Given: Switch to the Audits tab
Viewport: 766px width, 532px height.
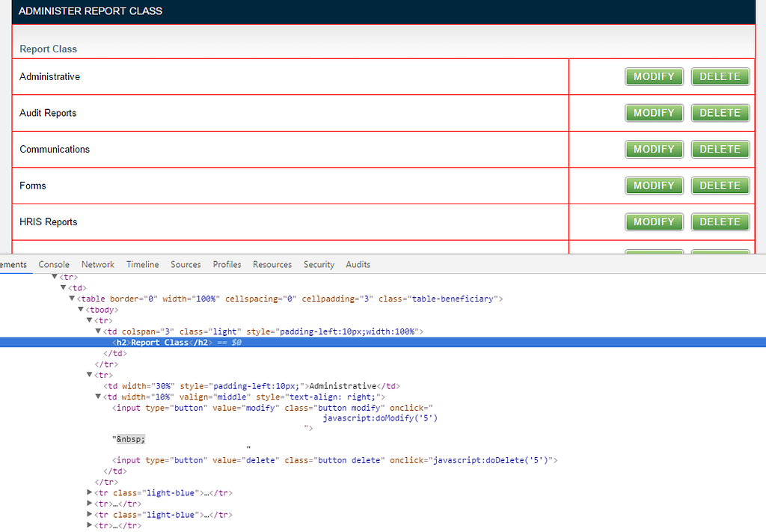Looking at the screenshot, I should pos(358,264).
